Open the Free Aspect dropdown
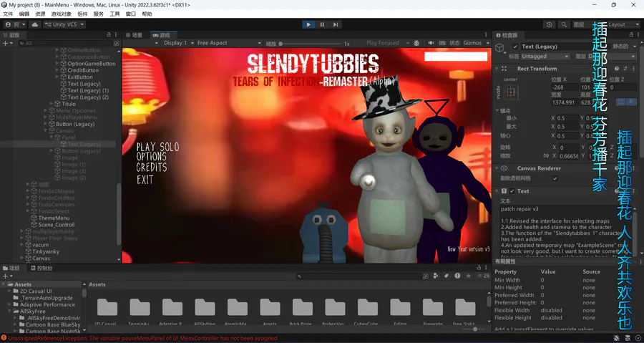Image resolution: width=644 pixels, height=343 pixels. tap(229, 43)
